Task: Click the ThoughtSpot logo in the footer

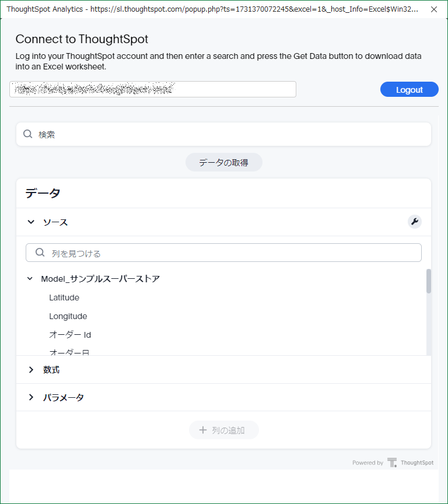Action: [392, 463]
